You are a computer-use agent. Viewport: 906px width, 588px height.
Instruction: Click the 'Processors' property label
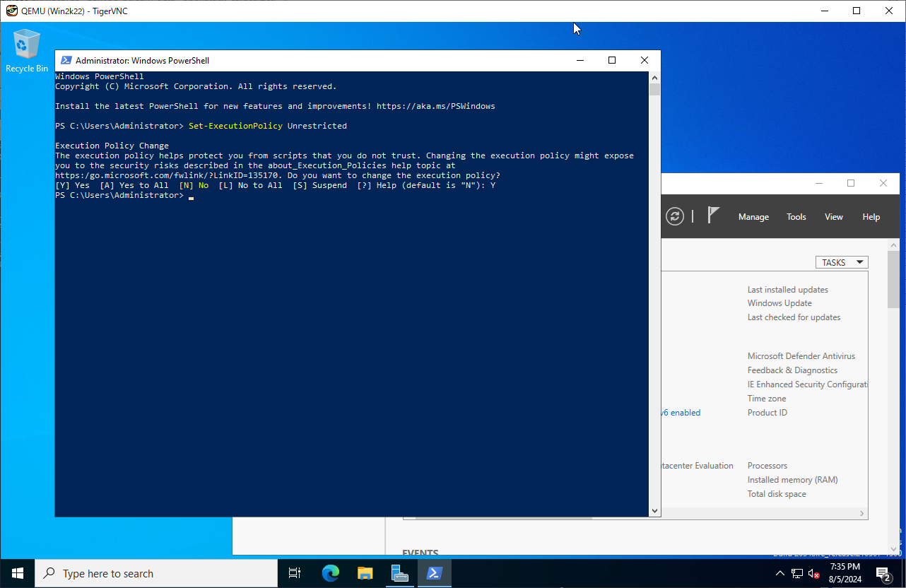click(x=767, y=466)
